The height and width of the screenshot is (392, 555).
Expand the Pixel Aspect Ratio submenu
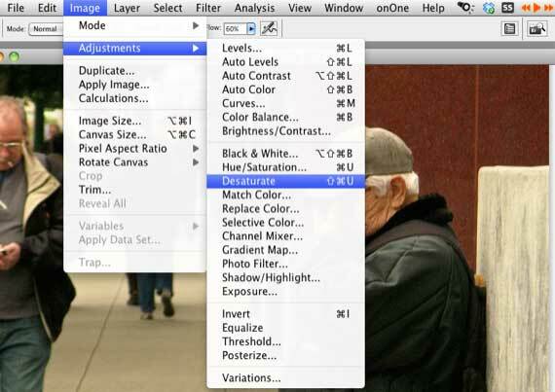[135, 149]
